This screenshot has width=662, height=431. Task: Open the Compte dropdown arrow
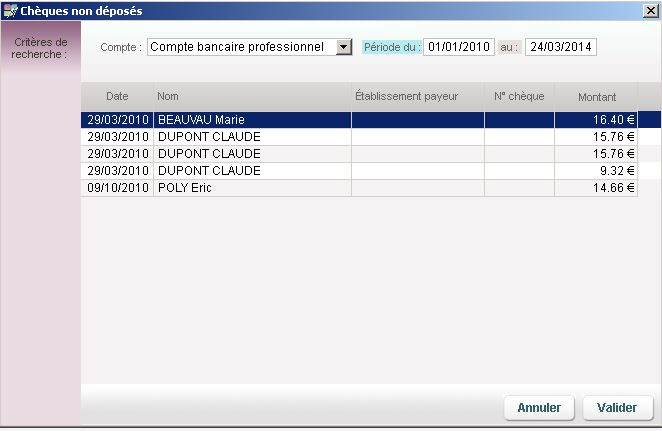(x=344, y=47)
